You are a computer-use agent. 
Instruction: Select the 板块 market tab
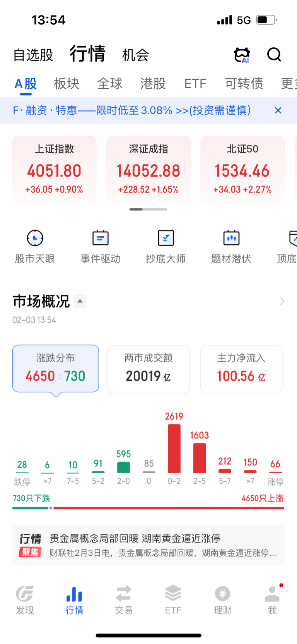pyautogui.click(x=67, y=84)
